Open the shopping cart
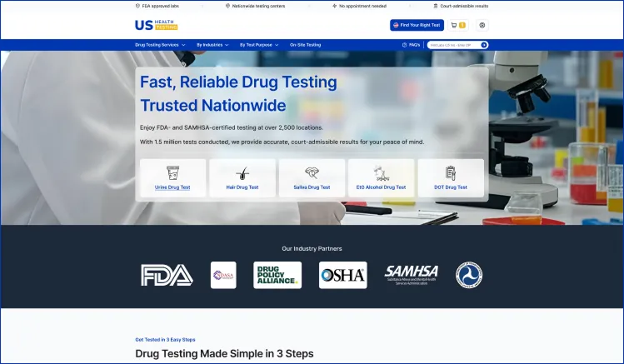The image size is (624, 364). [458, 25]
